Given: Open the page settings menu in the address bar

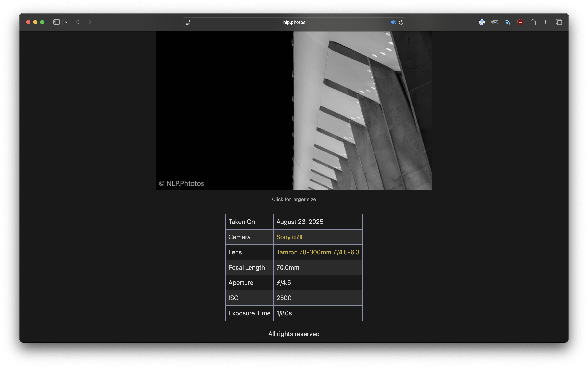Looking at the screenshot, I should tap(187, 22).
